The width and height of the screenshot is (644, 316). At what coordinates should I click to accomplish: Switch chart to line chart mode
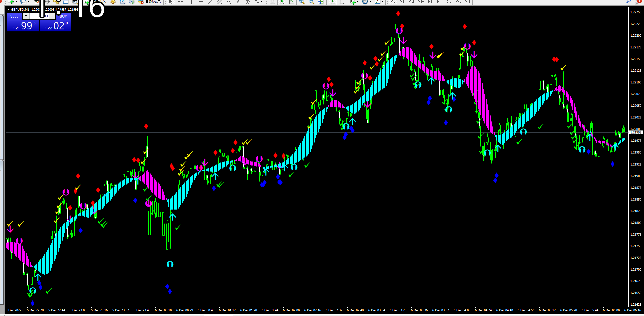click(291, 2)
